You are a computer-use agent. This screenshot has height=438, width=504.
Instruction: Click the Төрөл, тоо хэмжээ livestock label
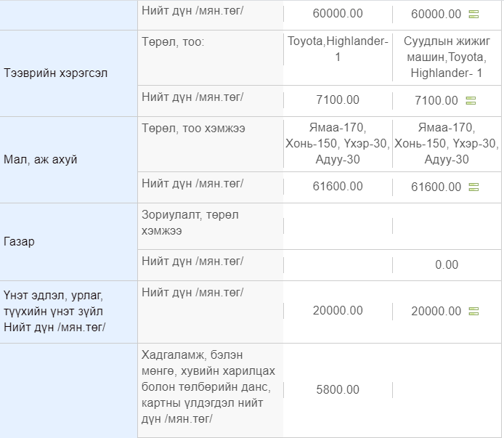click(x=193, y=129)
